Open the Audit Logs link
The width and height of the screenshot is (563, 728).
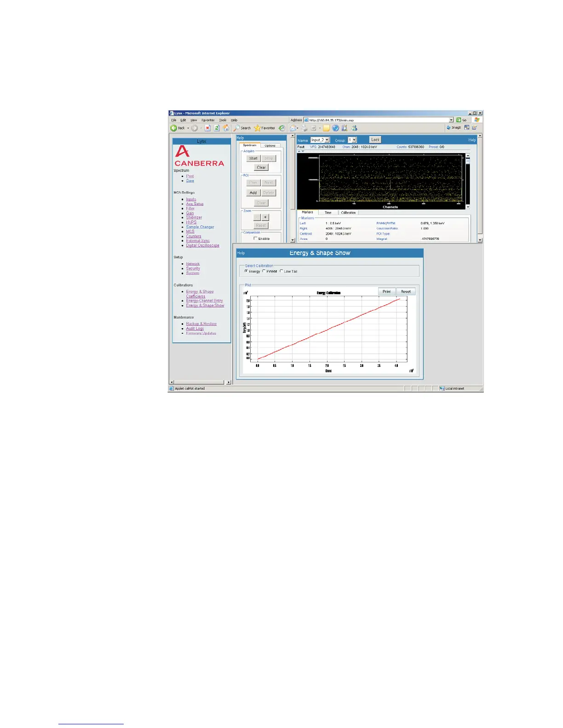[x=195, y=328]
